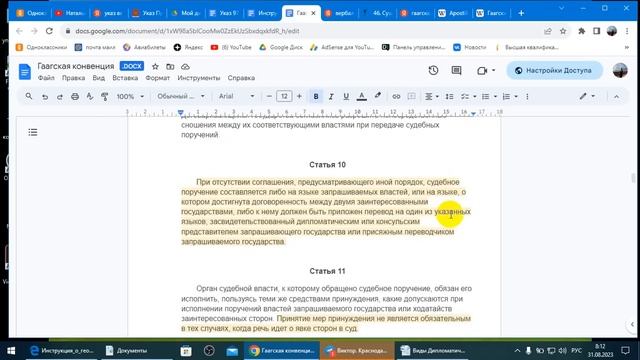Open the Windows Start menu
Image resolution: width=640 pixels, height=360 pixels.
pos(11,351)
